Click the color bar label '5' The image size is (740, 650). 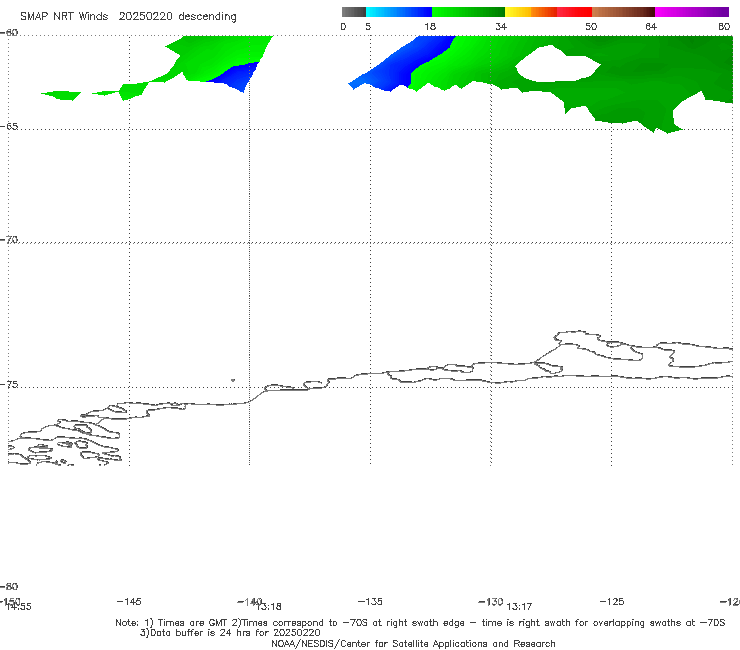[368, 26]
